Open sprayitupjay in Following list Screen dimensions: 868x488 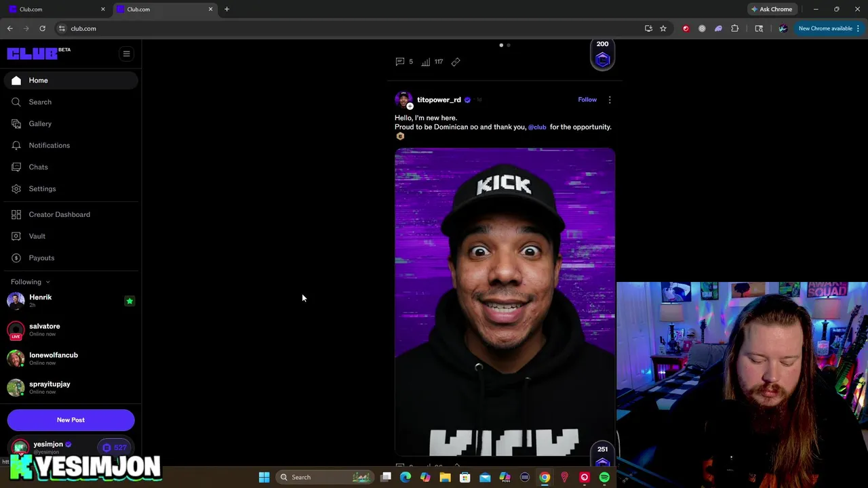pos(71,387)
